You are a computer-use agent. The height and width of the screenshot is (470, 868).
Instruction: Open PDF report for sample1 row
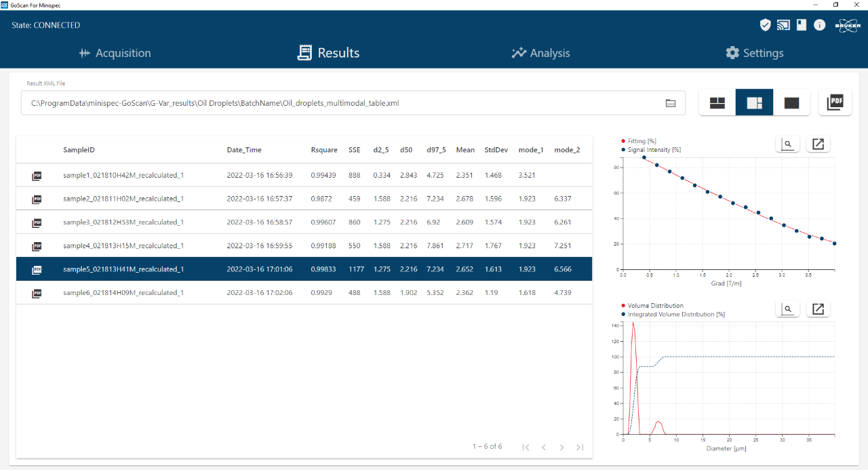pyautogui.click(x=37, y=176)
